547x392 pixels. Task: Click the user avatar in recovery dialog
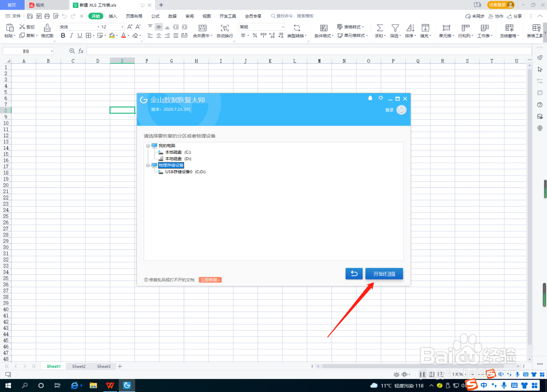(x=402, y=110)
